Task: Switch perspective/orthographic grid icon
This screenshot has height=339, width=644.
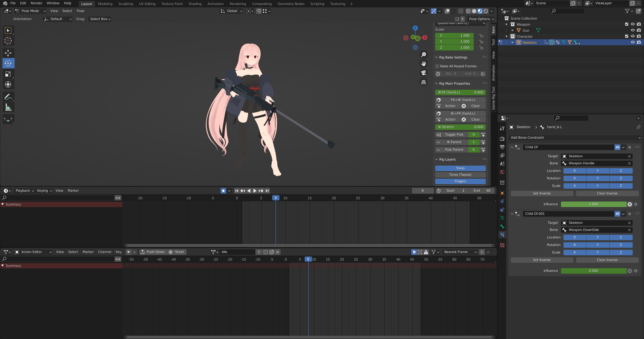Action: click(x=424, y=82)
